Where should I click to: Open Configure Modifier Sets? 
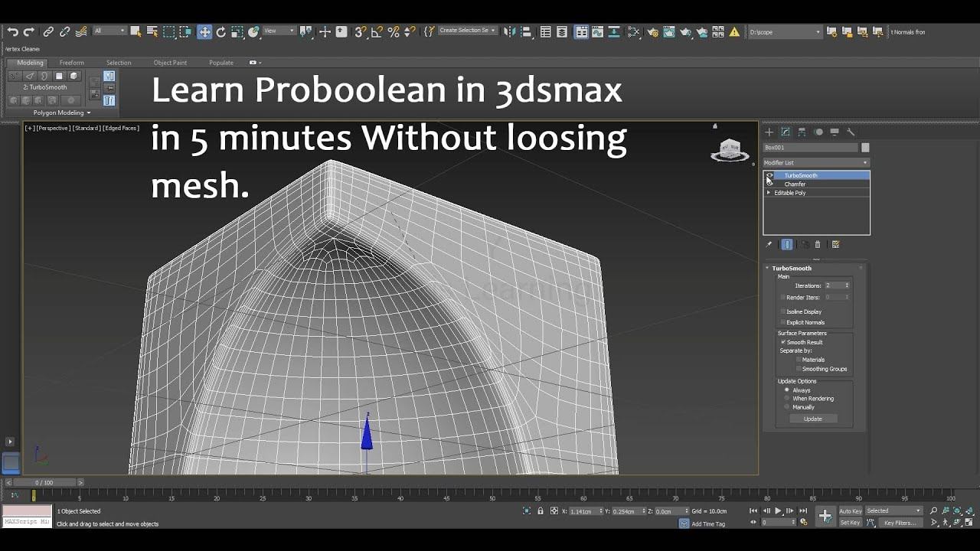(x=835, y=245)
